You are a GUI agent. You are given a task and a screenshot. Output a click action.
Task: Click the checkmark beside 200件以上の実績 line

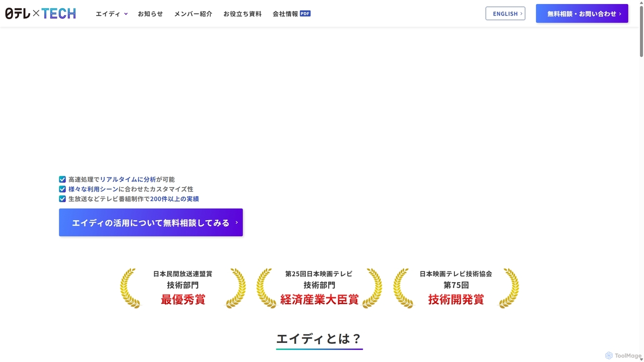[62, 199]
